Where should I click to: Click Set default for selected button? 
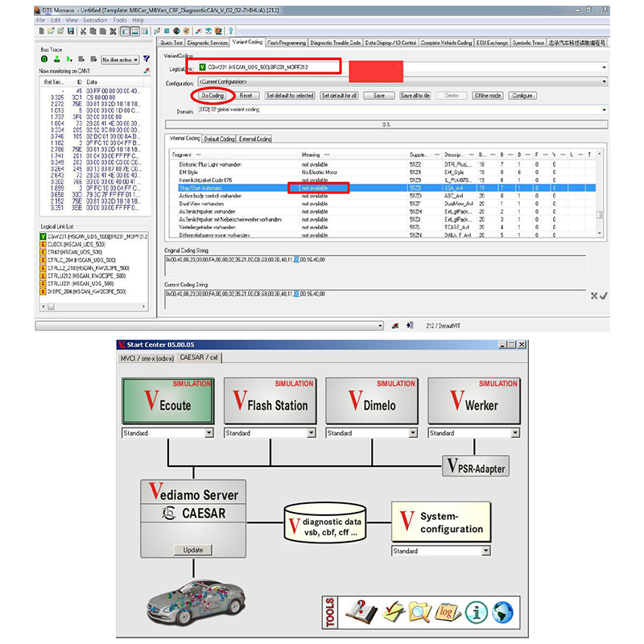point(290,96)
